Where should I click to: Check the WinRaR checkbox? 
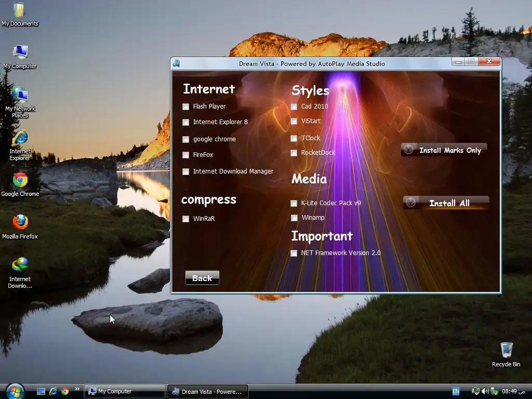(185, 219)
